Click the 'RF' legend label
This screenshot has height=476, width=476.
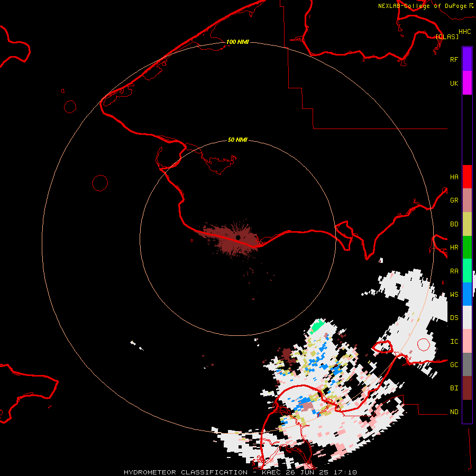[454, 59]
